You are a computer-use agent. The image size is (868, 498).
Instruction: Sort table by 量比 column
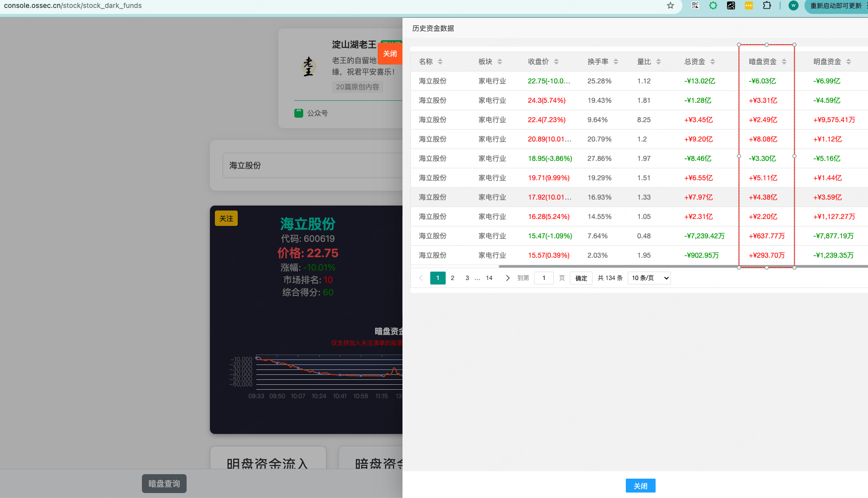coord(659,62)
